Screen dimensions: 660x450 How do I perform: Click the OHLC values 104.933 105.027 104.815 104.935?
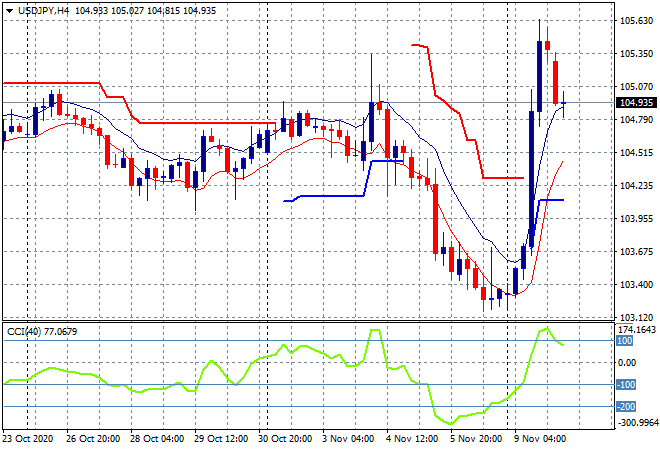point(145,11)
